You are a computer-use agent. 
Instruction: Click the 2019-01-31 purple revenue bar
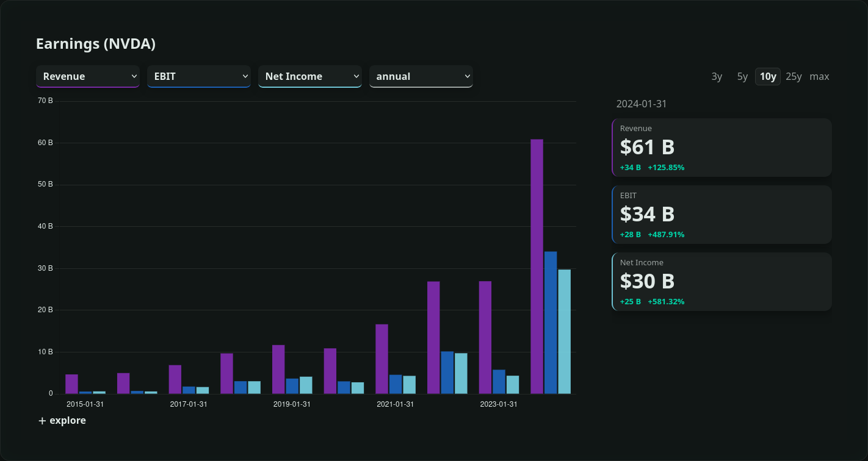(278, 370)
